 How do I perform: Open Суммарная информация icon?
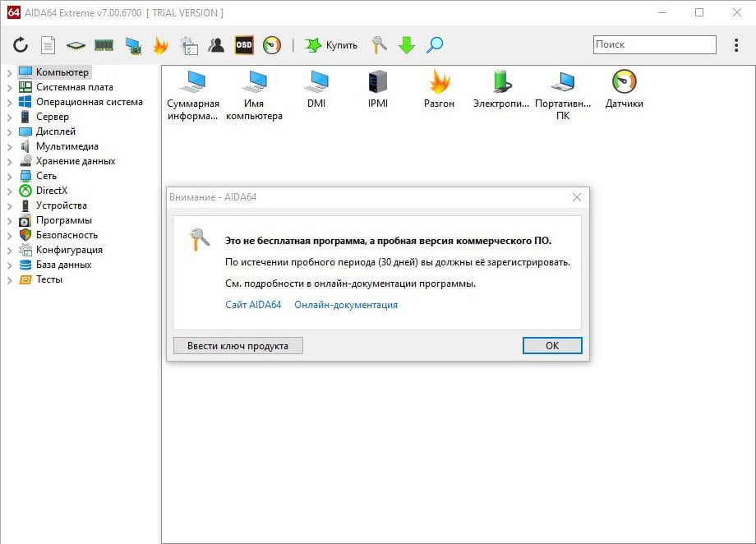pyautogui.click(x=193, y=95)
